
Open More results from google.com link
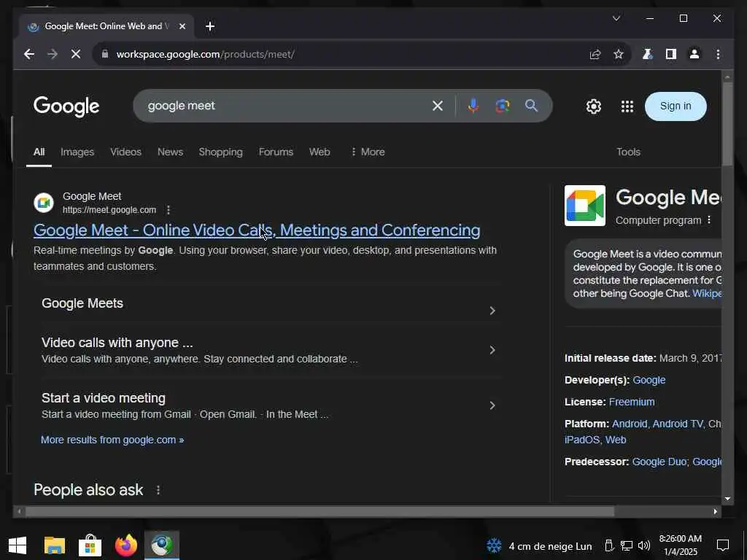[112, 440]
